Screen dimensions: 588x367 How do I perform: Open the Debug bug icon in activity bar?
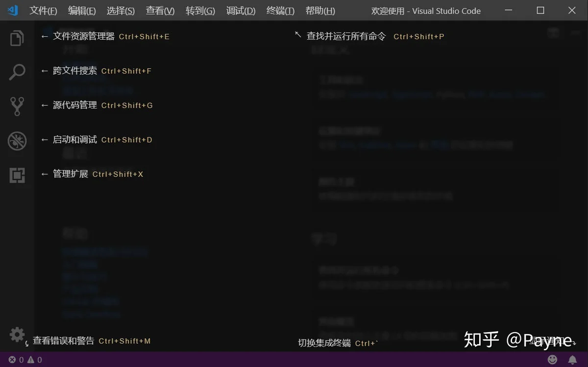tap(17, 141)
